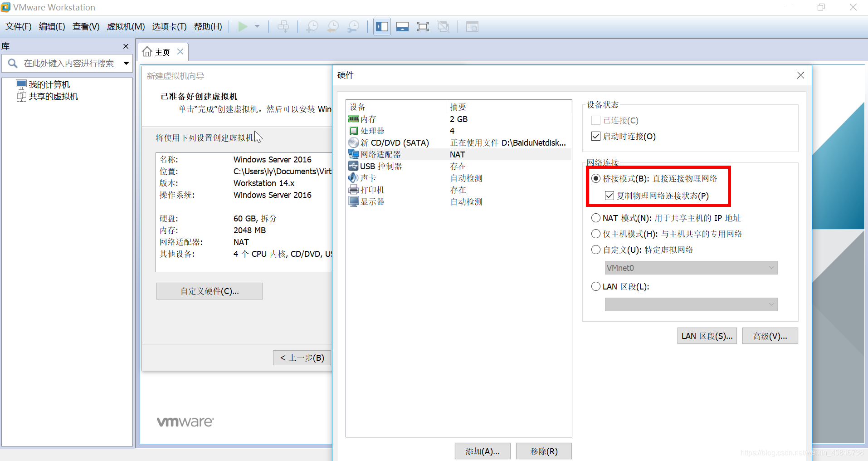This screenshot has height=461, width=868.
Task: Click the full screen mode icon
Action: 423,27
